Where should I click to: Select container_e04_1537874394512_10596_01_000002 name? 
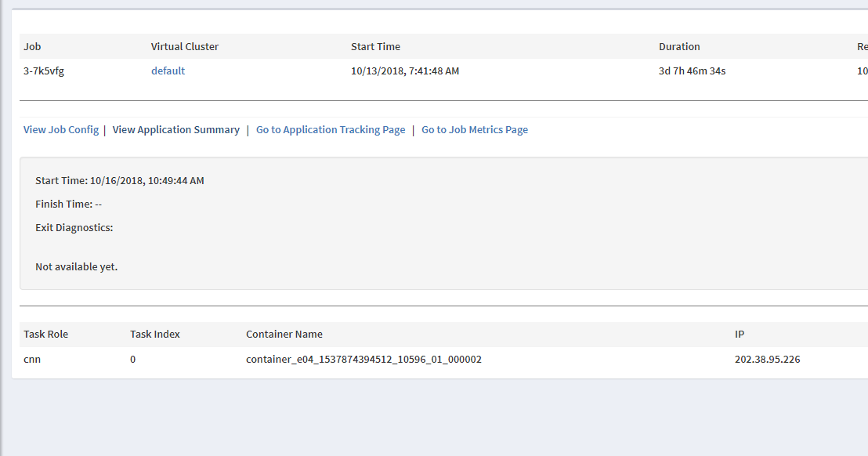click(363, 359)
